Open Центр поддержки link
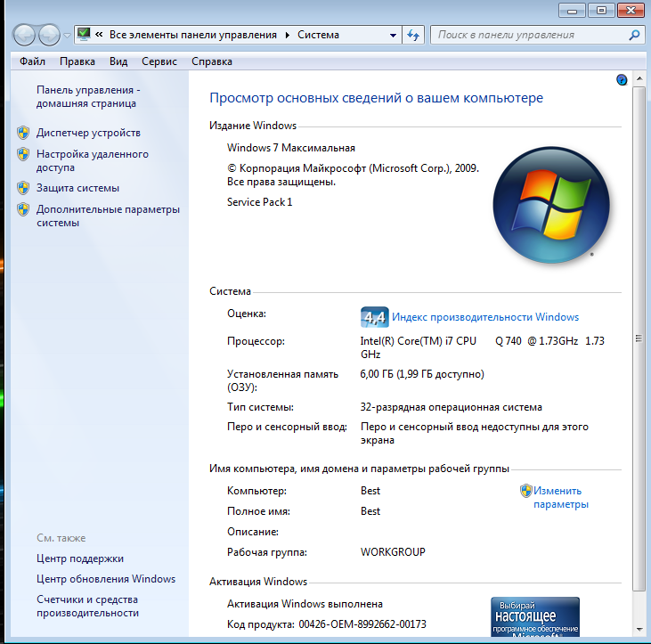Viewport: 651px width, 644px height. point(80,558)
